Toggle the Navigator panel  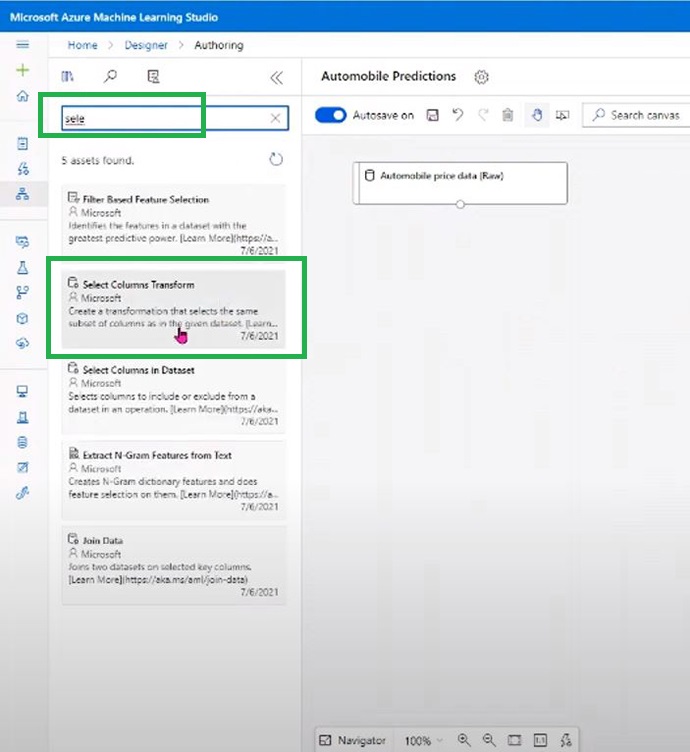353,740
